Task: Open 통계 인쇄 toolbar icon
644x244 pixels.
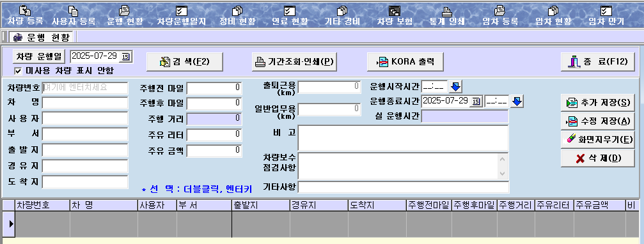Action: (x=447, y=16)
